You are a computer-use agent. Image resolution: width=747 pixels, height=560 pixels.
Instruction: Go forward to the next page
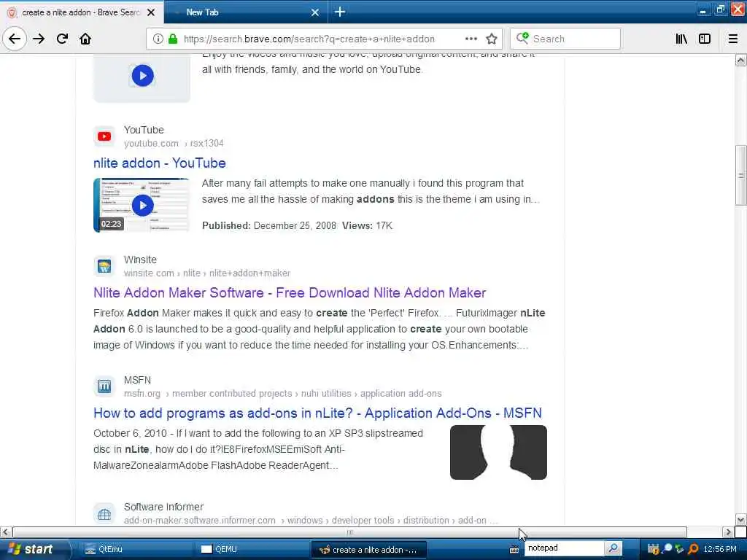tap(39, 39)
